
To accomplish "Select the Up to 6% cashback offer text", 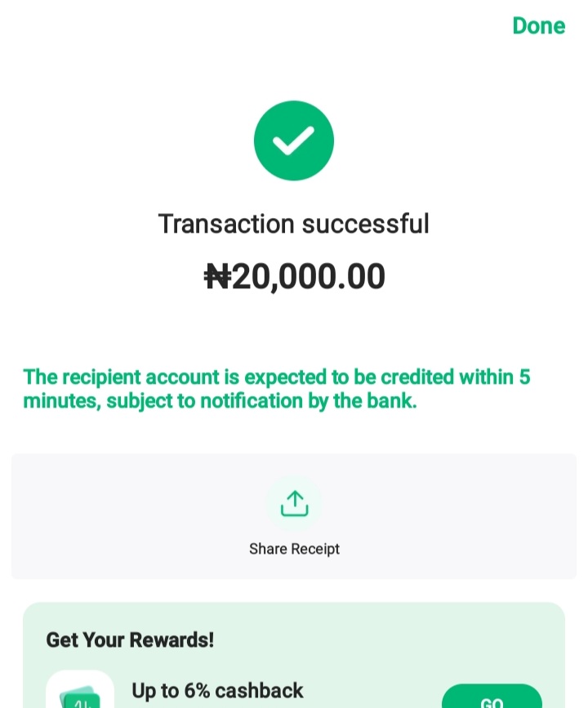I will click(x=217, y=691).
